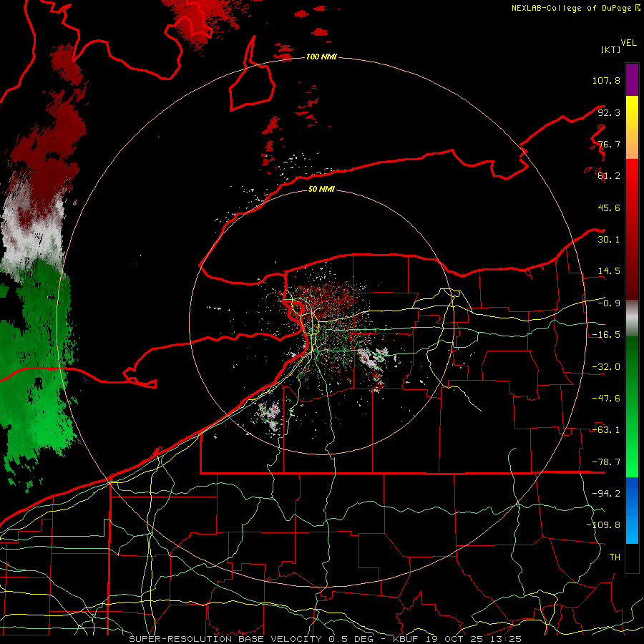644x644 pixels.
Task: Click the 45.6 velocity scale value
Action: pos(609,208)
